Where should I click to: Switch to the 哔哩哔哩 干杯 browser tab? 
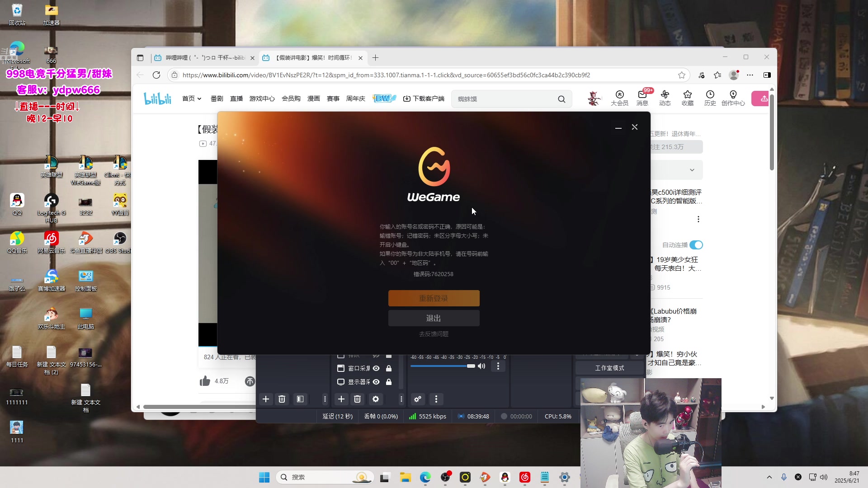[204, 58]
